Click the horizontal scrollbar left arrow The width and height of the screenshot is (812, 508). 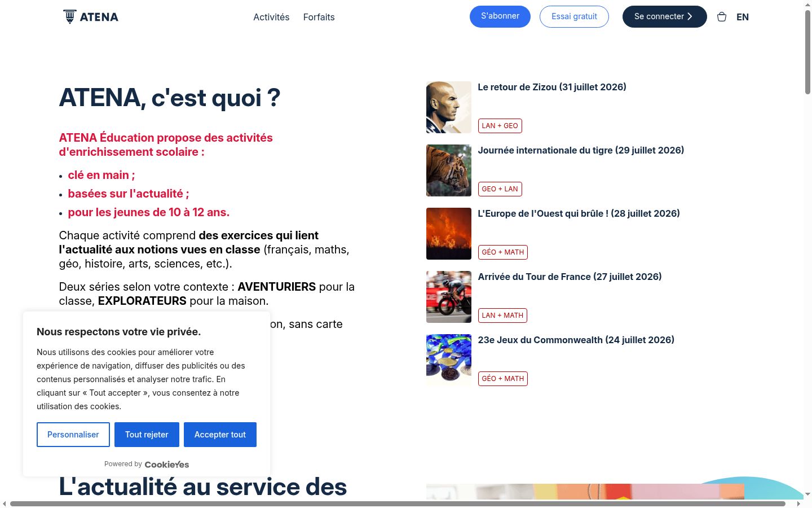point(5,503)
